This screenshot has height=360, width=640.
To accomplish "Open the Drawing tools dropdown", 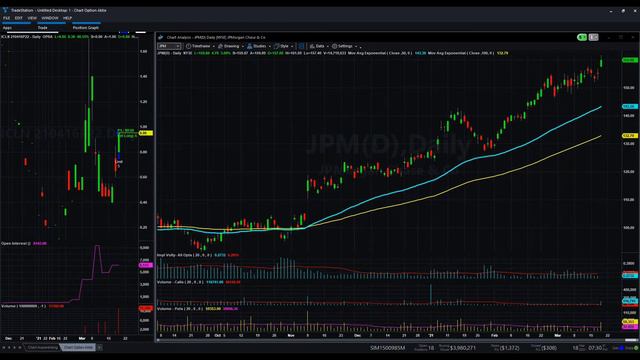I will 231,46.
